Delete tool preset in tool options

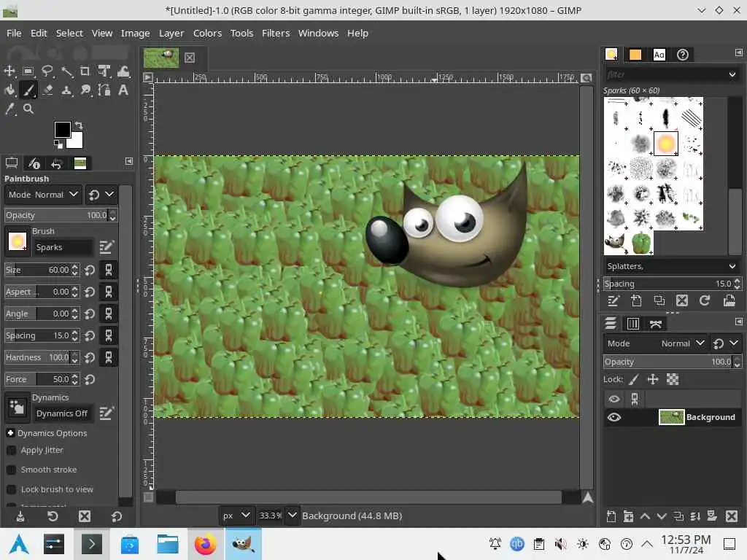(85, 516)
